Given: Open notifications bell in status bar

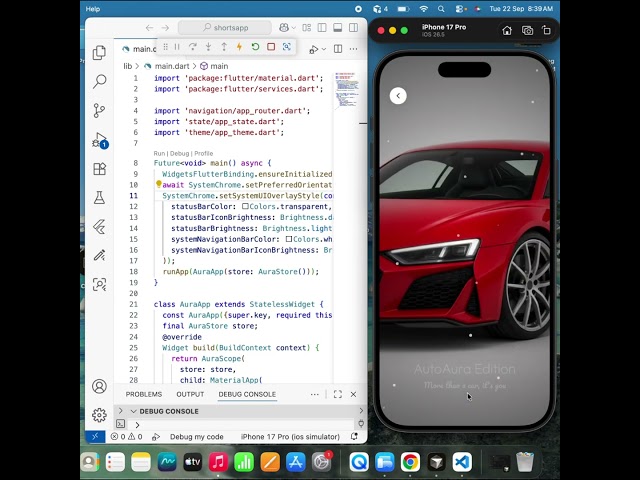Looking at the screenshot, I should pyautogui.click(x=354, y=437).
